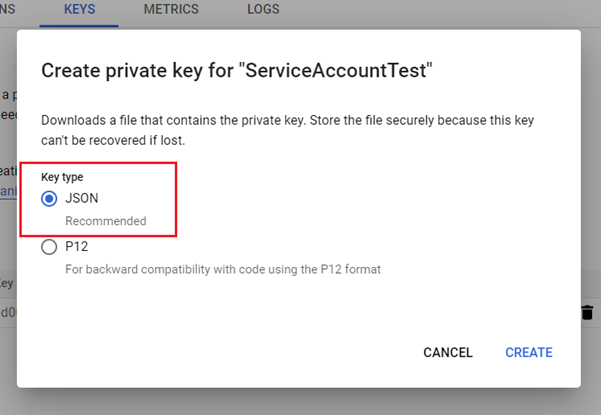Click the private key download description text
The width and height of the screenshot is (601, 415).
point(287,129)
